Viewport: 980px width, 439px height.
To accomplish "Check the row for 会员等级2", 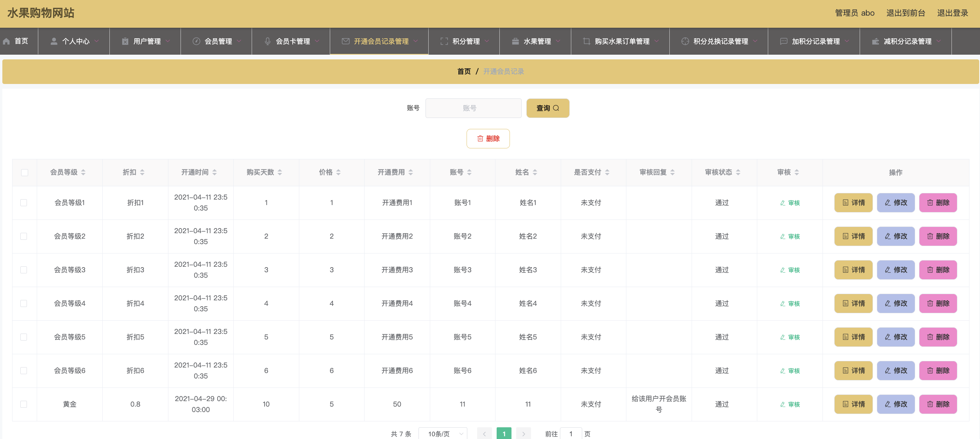I will coord(24,236).
